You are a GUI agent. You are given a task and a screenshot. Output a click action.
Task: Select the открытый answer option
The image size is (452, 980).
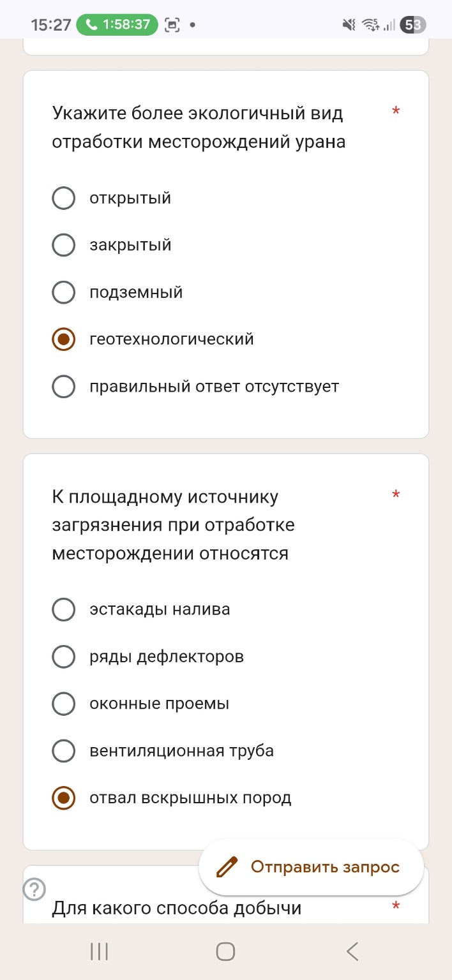coord(63,198)
